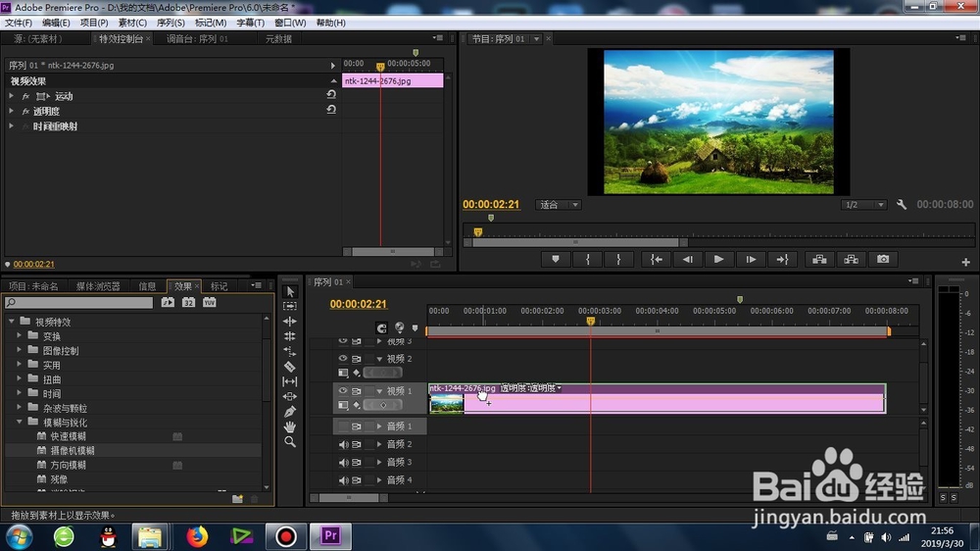Play the sequence in program monitor
Viewport: 980px width, 551px height.
pyautogui.click(x=718, y=260)
